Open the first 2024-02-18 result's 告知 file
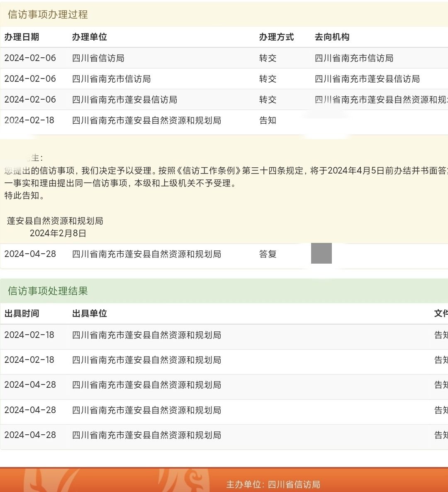448x492 pixels. [441, 335]
